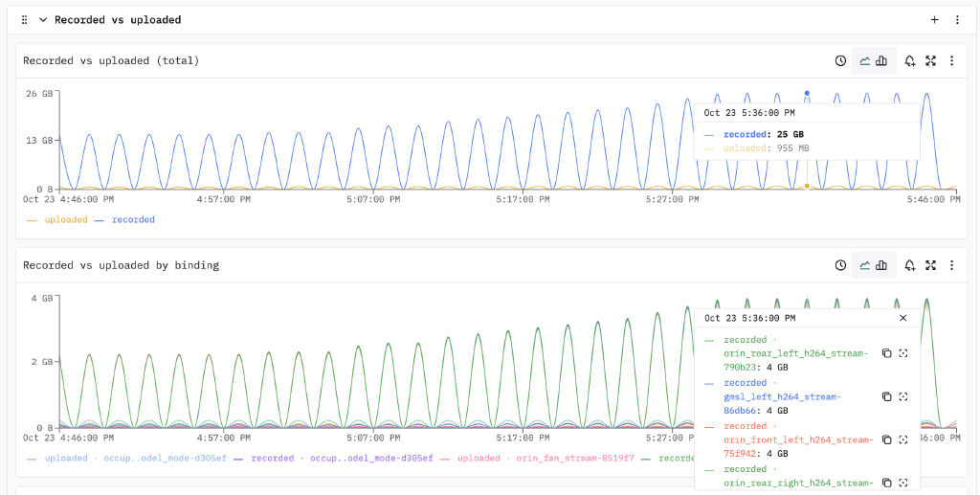Select the Recorded vs uploaded by binding title
Screen dimensions: 980x495
coord(122,265)
